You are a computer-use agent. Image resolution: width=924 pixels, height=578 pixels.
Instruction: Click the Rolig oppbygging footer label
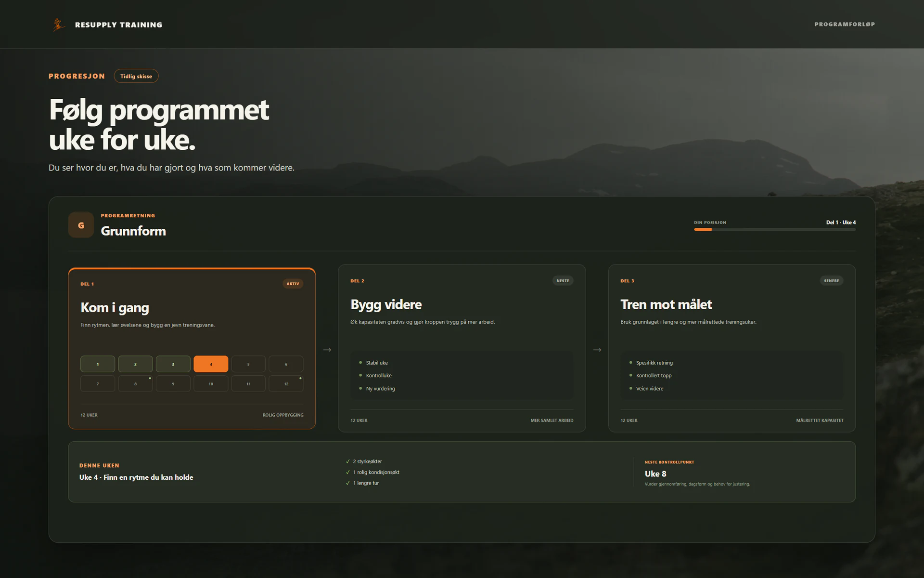pyautogui.click(x=283, y=415)
